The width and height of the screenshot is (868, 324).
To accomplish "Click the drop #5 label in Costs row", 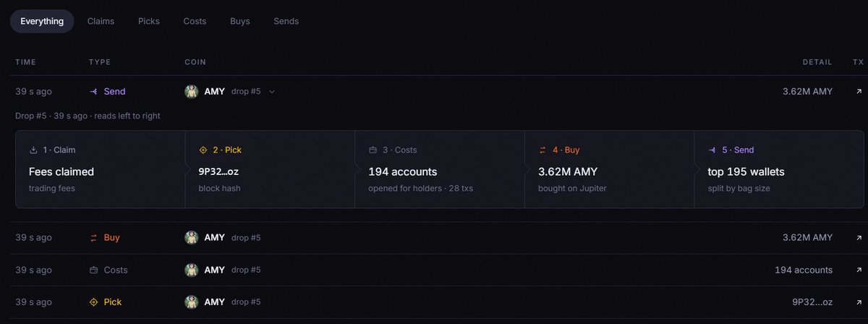I will (x=246, y=270).
